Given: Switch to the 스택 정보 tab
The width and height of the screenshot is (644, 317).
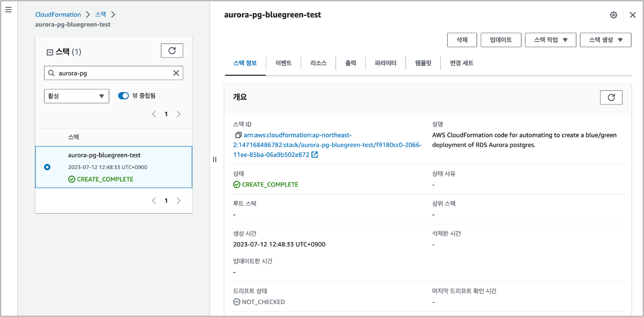Looking at the screenshot, I should 245,63.
